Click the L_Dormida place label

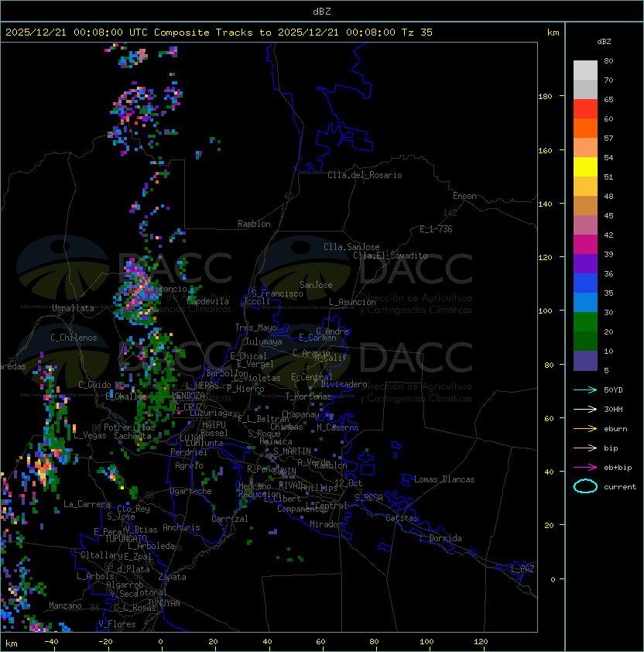(x=440, y=538)
